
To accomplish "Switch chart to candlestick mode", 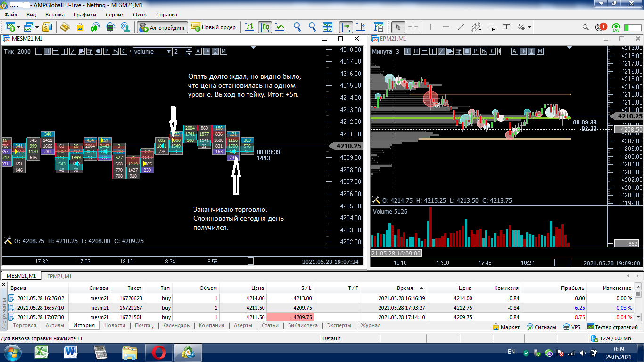I will pyautogui.click(x=265, y=27).
